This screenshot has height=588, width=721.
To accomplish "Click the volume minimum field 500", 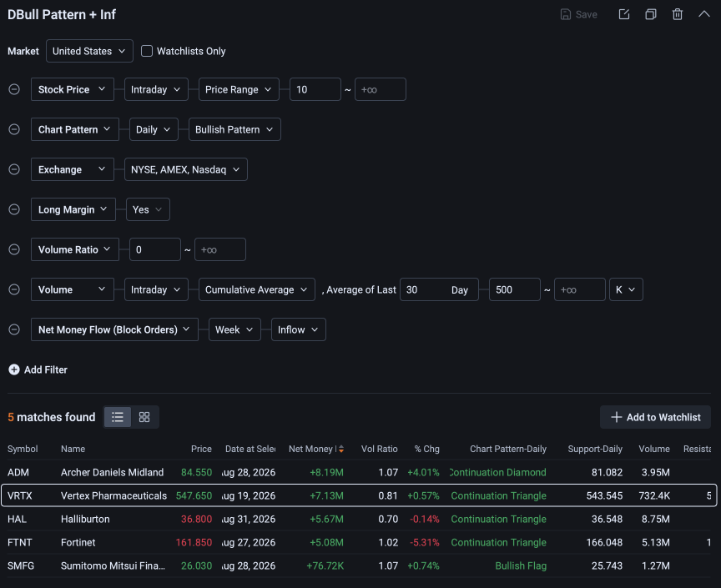I will pyautogui.click(x=514, y=289).
